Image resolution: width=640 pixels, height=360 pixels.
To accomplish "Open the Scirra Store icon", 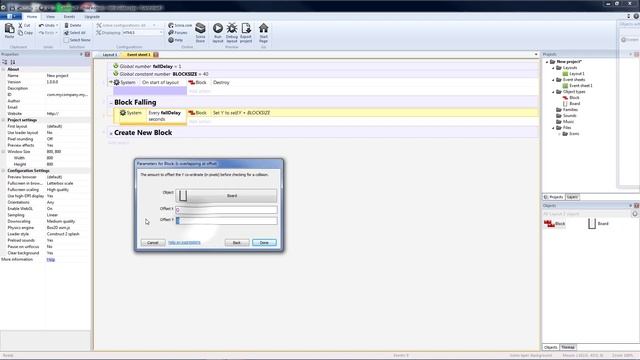I will point(200,28).
